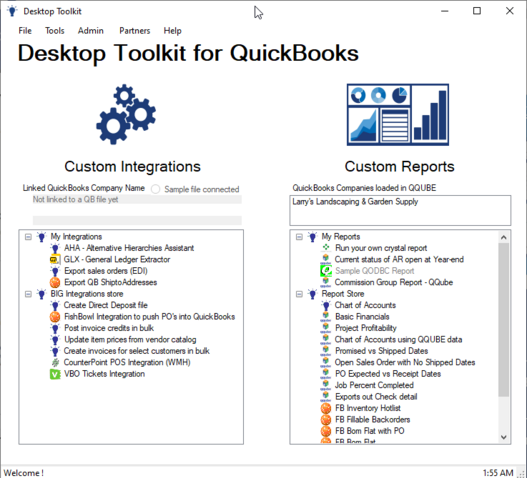The width and height of the screenshot is (527, 478).
Task: Click the cube icon beside Project Profitability
Action: coord(326,328)
